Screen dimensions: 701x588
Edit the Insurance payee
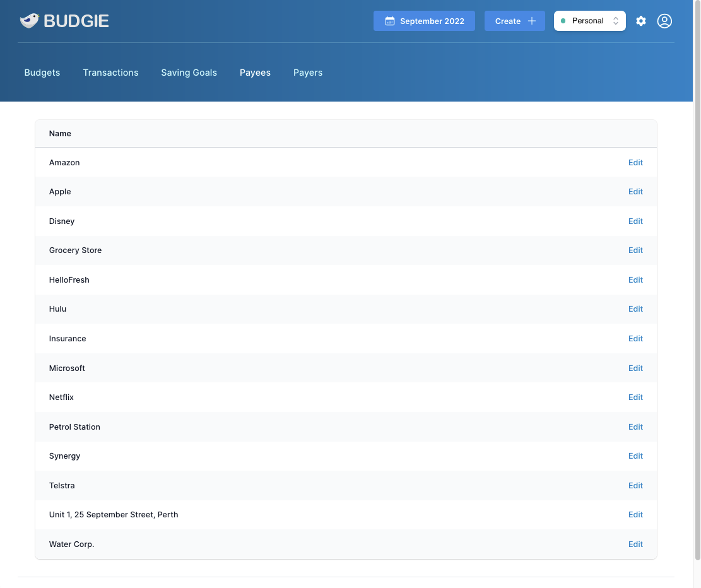[635, 339]
